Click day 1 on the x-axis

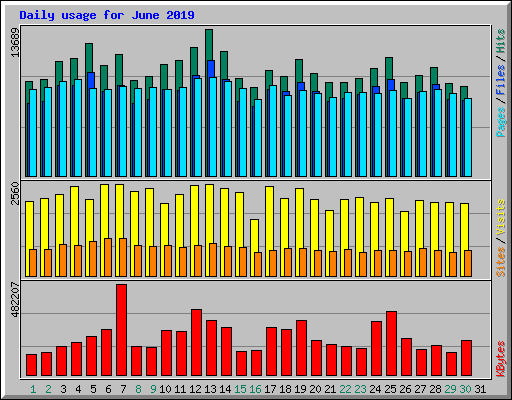tap(33, 389)
